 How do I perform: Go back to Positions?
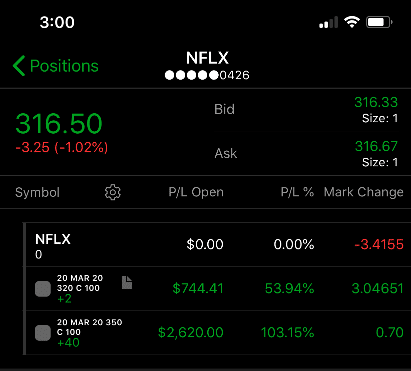56,66
